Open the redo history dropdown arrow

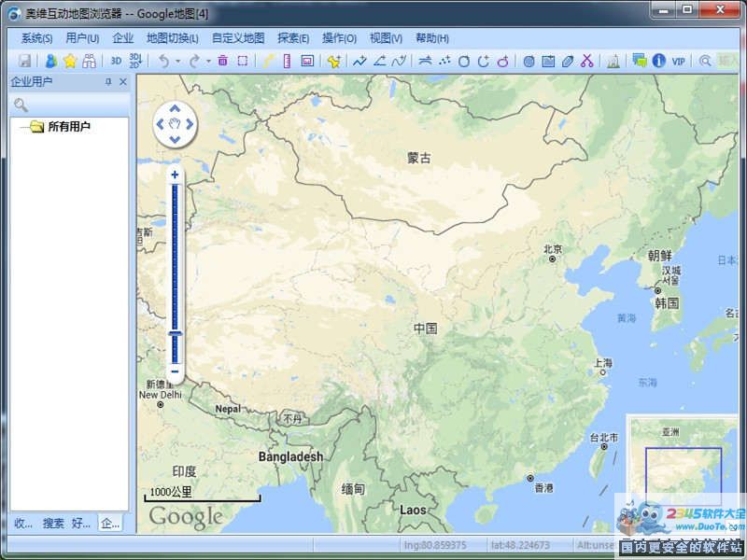(207, 62)
